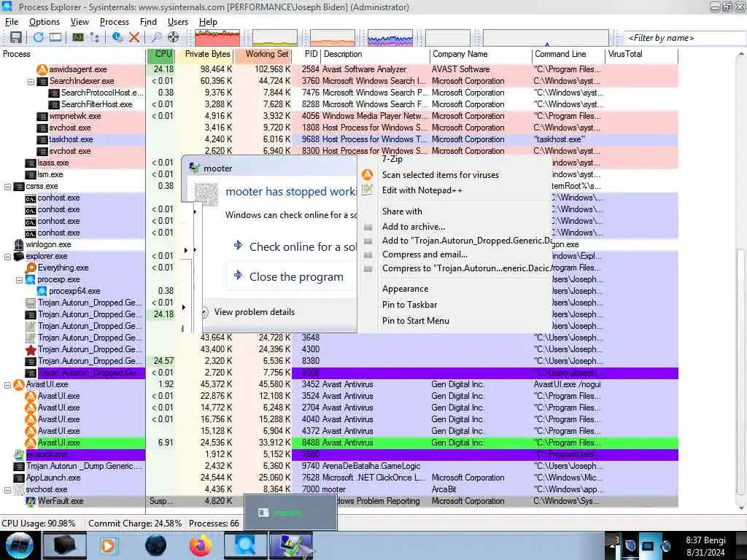Click the aswidsagent.exe Avast icon
The height and width of the screenshot is (560, 747).
[42, 69]
